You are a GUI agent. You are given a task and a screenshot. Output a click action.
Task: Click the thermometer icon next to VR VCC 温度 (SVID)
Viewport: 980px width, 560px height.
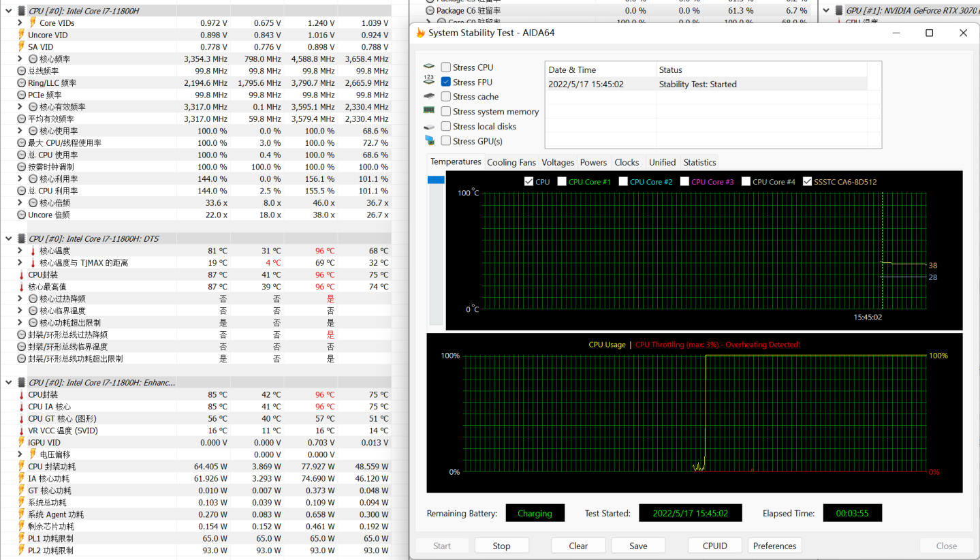coord(22,431)
